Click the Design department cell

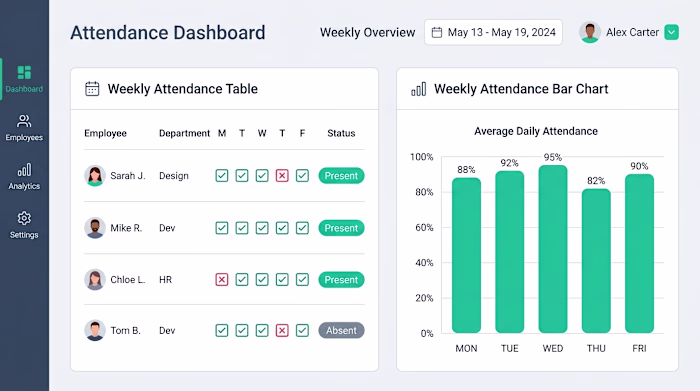(174, 176)
